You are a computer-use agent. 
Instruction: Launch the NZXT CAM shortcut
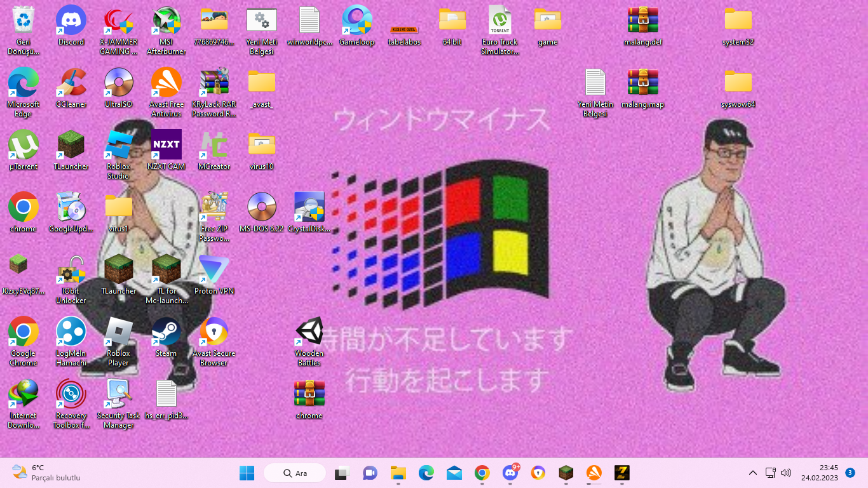tap(166, 150)
